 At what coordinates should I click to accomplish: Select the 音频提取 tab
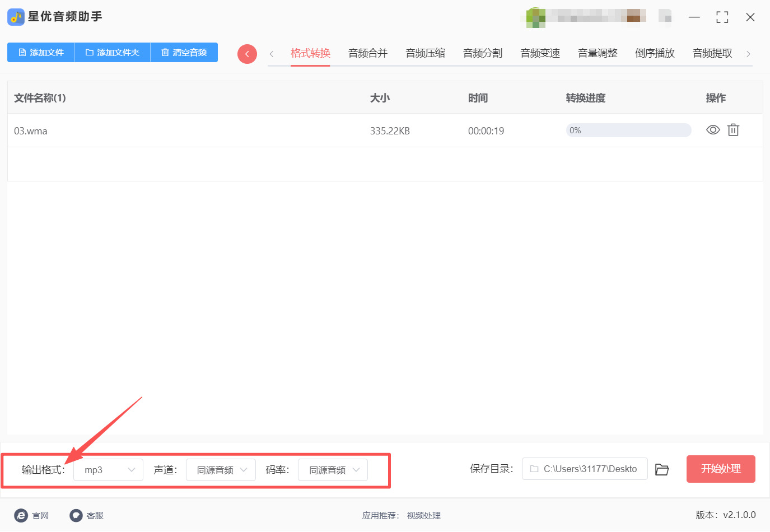point(712,53)
